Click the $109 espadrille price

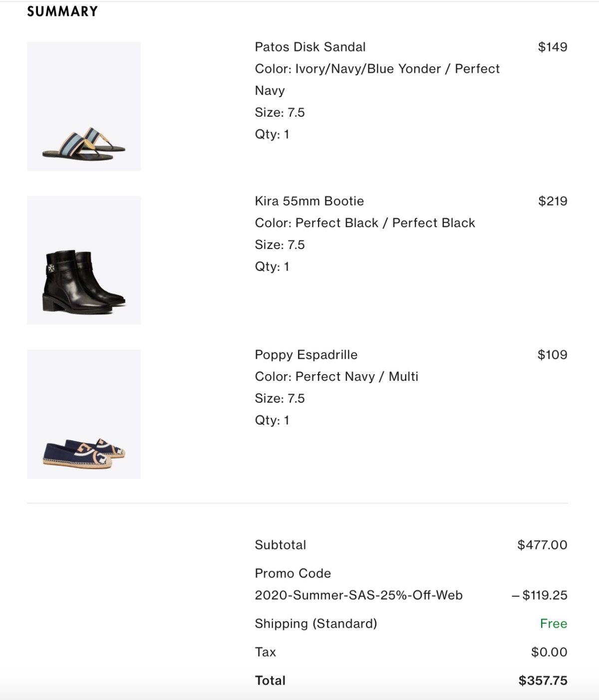(x=552, y=355)
